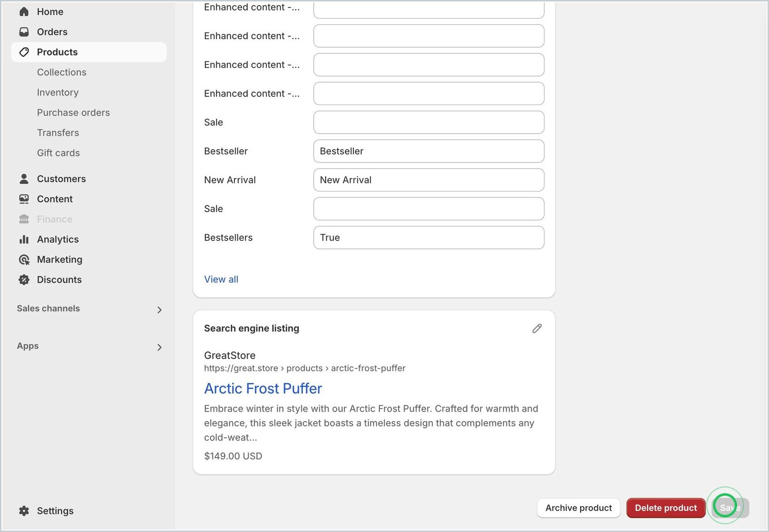This screenshot has height=532, width=769.
Task: Click the listing description starting with Embrace winter
Action: pyautogui.click(x=371, y=423)
